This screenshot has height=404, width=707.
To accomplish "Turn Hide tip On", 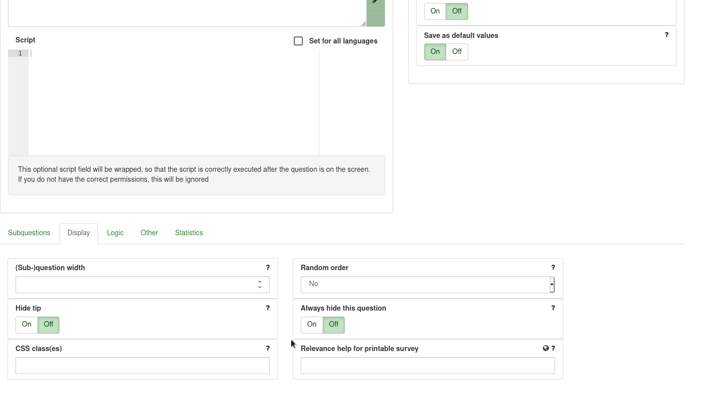I will point(27,324).
